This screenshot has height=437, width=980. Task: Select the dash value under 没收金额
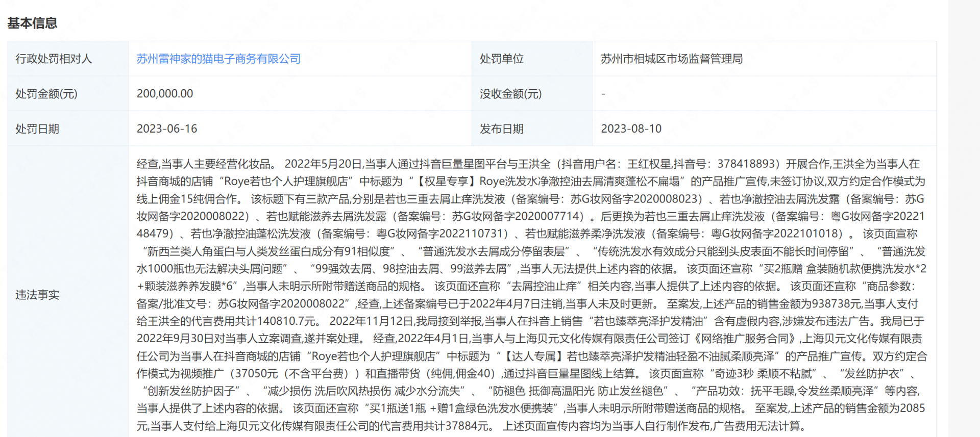tap(603, 94)
